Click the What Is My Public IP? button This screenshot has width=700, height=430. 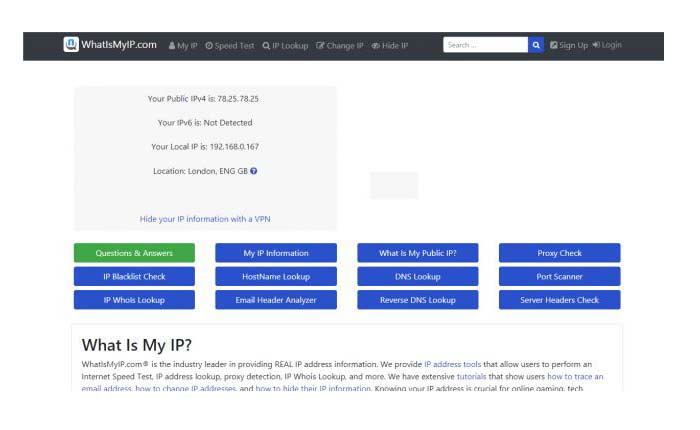418,253
